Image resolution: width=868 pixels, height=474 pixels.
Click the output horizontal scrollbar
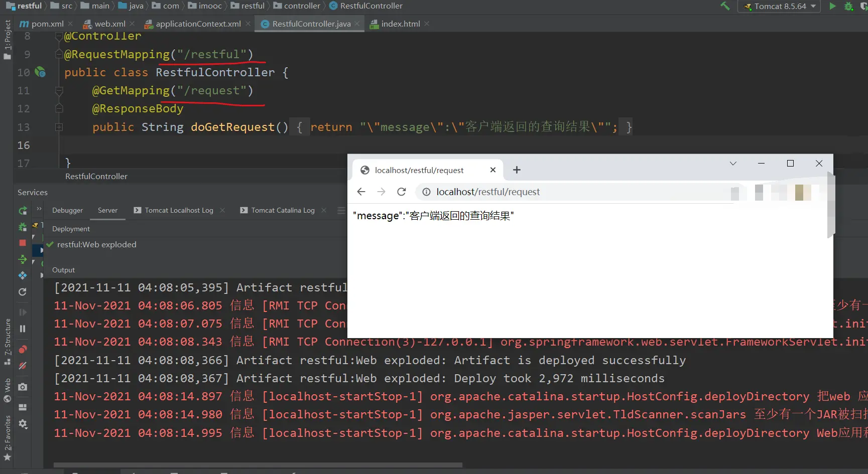tap(258, 465)
